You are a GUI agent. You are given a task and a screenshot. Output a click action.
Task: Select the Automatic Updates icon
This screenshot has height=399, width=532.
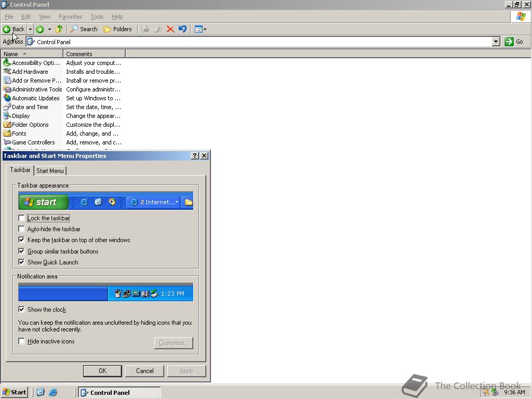(x=7, y=98)
